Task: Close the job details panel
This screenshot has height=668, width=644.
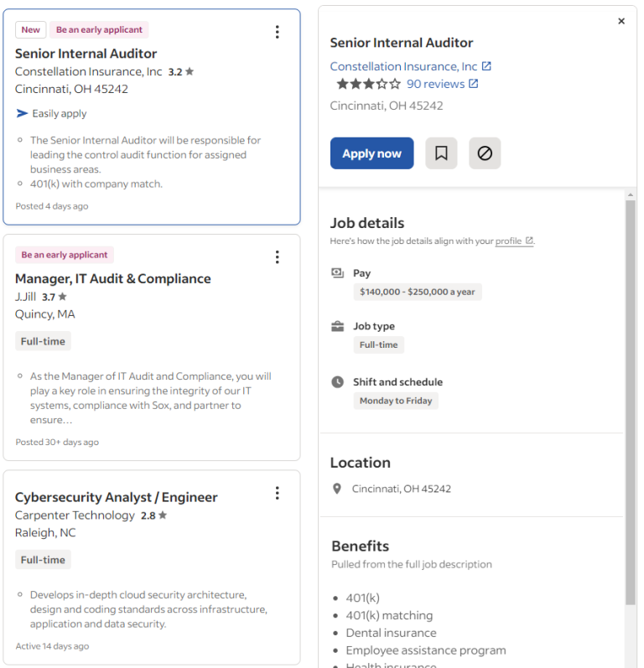Action: (621, 21)
